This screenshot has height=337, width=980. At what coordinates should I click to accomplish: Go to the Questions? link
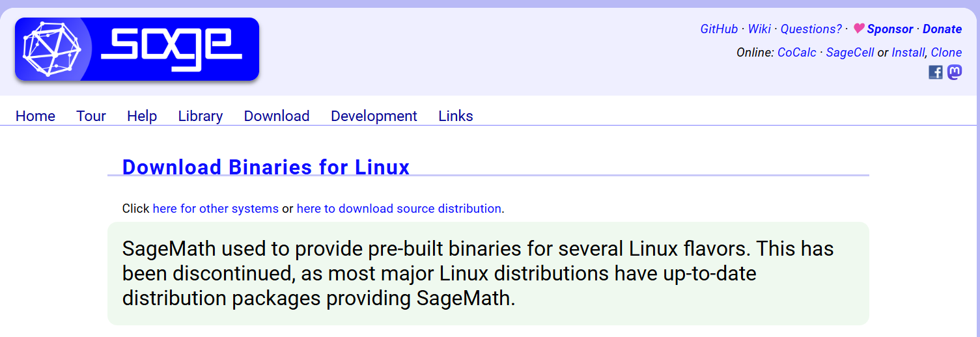[x=811, y=29]
